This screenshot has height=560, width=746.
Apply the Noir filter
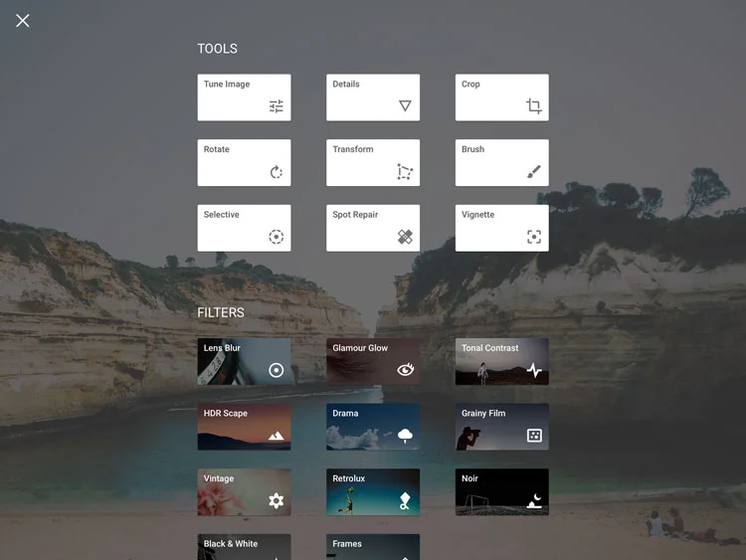click(x=502, y=492)
